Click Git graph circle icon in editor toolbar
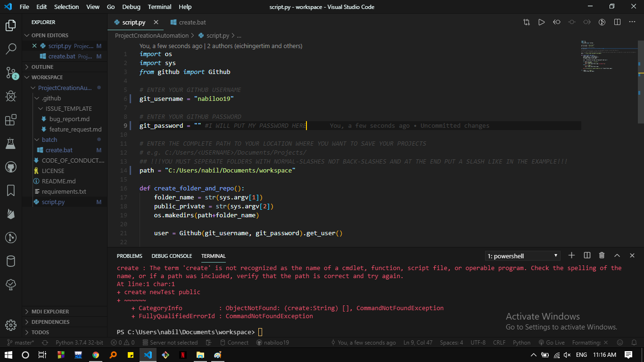Image resolution: width=644 pixels, height=362 pixels. 602,22
